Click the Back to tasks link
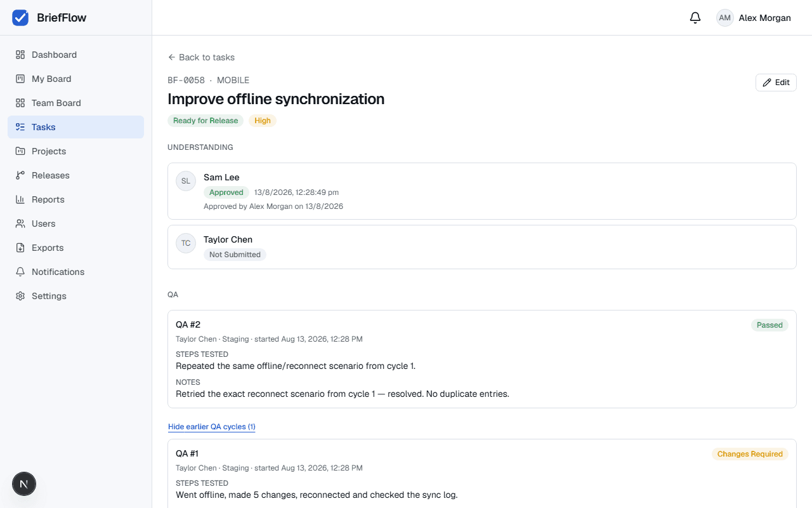 pos(201,57)
